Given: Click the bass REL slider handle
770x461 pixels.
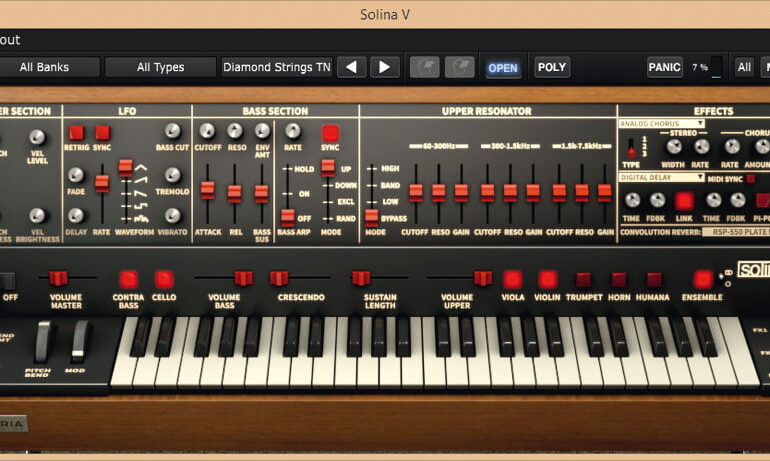Looking at the screenshot, I should click(235, 193).
